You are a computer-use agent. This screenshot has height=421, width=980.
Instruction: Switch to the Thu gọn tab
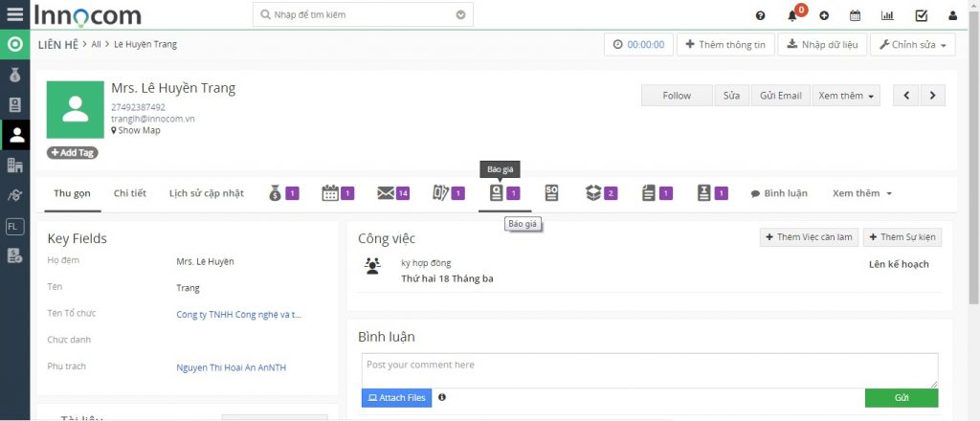coord(72,193)
